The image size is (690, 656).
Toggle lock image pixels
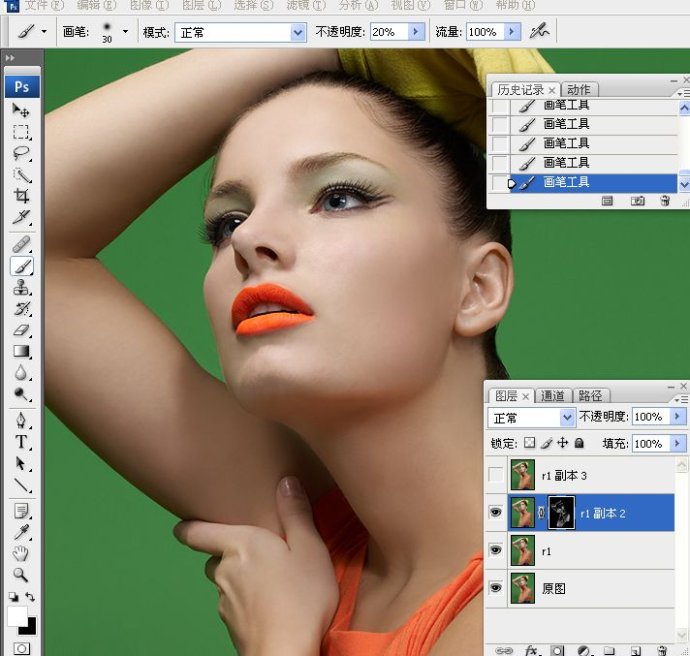pos(547,443)
